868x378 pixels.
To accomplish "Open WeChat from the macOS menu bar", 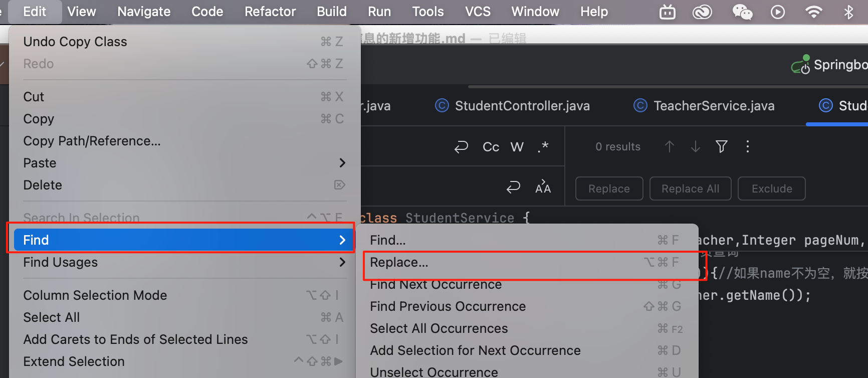I will pos(742,12).
